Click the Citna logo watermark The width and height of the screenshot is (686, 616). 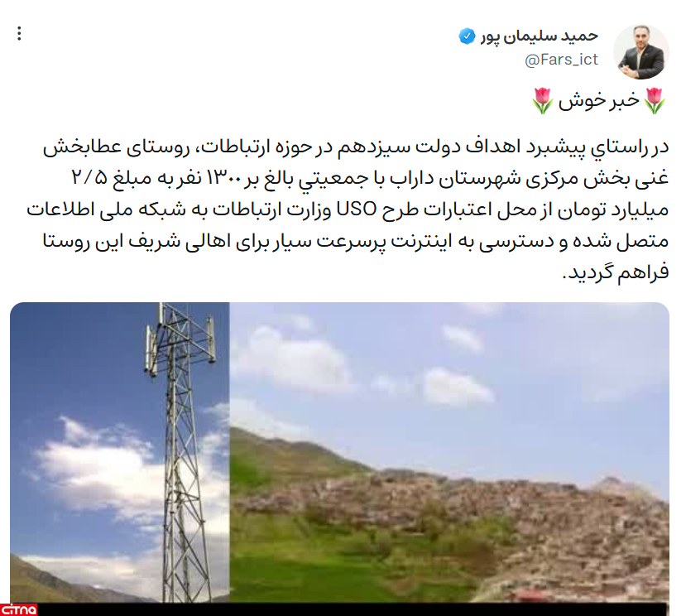pos(18,609)
